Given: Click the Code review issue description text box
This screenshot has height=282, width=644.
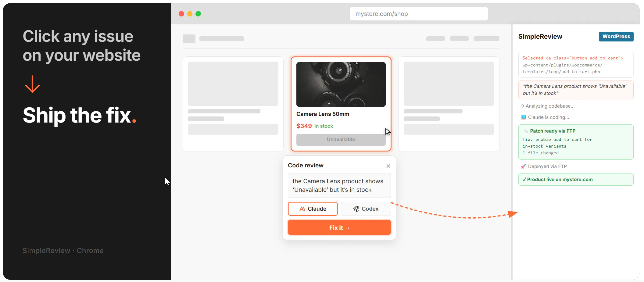Looking at the screenshot, I should point(339,185).
